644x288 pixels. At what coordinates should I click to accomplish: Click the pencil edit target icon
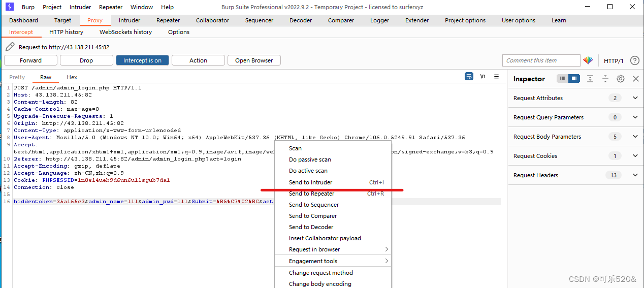point(10,47)
